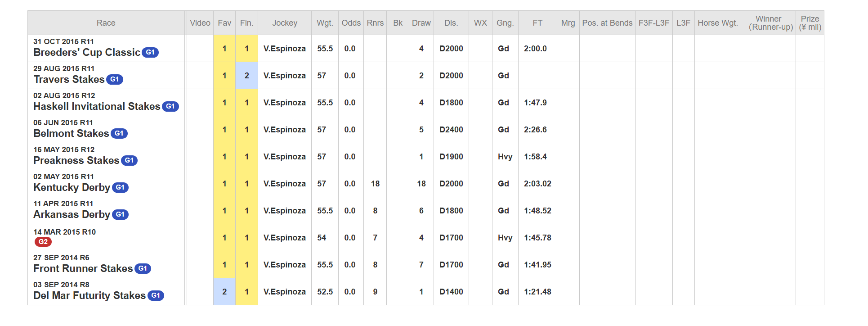Screen dimensions: 868x326
Task: Click weight 54 in the G2 race row
Action: click(x=322, y=238)
